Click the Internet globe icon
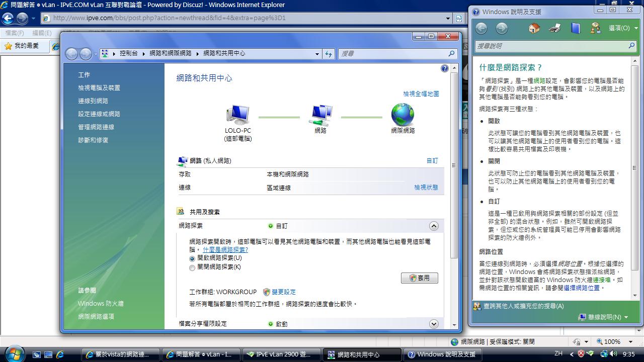 [x=403, y=115]
